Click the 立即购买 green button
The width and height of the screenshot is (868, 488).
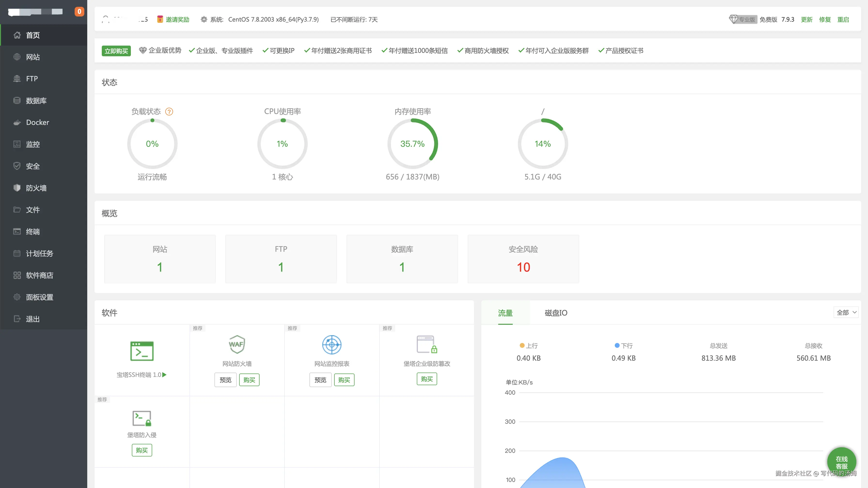coord(116,51)
